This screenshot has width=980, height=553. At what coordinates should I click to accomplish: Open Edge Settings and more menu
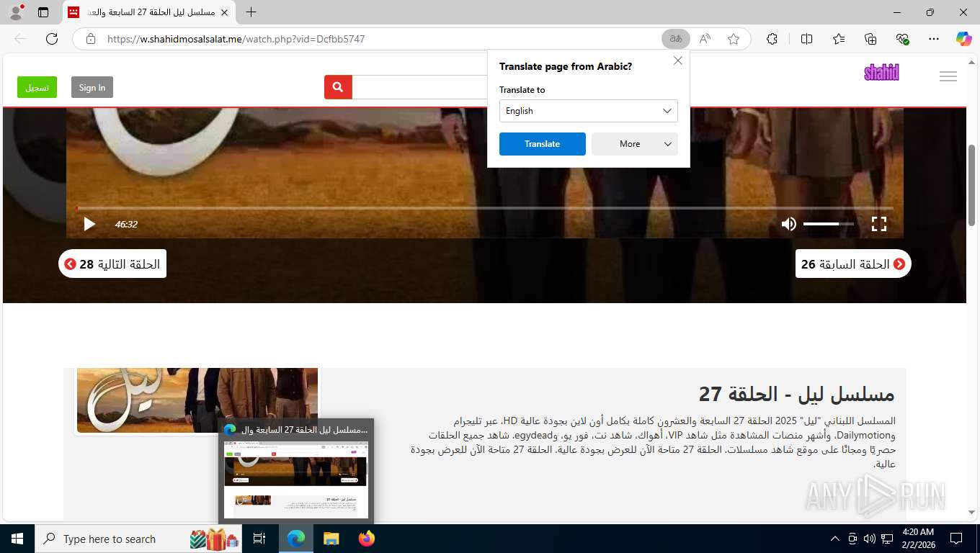(x=934, y=39)
